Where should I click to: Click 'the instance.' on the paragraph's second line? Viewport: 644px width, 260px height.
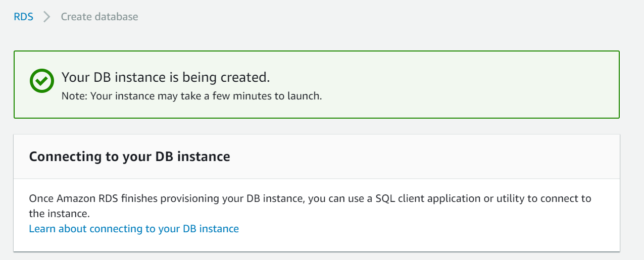pos(60,213)
